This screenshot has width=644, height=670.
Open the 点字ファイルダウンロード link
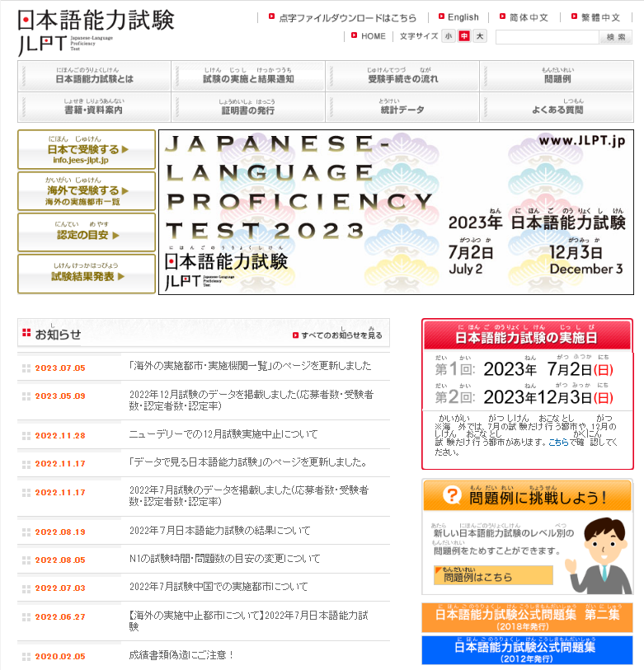point(347,18)
